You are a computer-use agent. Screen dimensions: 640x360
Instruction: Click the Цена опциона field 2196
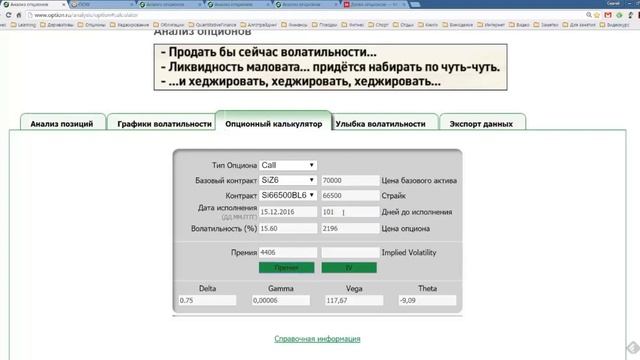coord(350,229)
